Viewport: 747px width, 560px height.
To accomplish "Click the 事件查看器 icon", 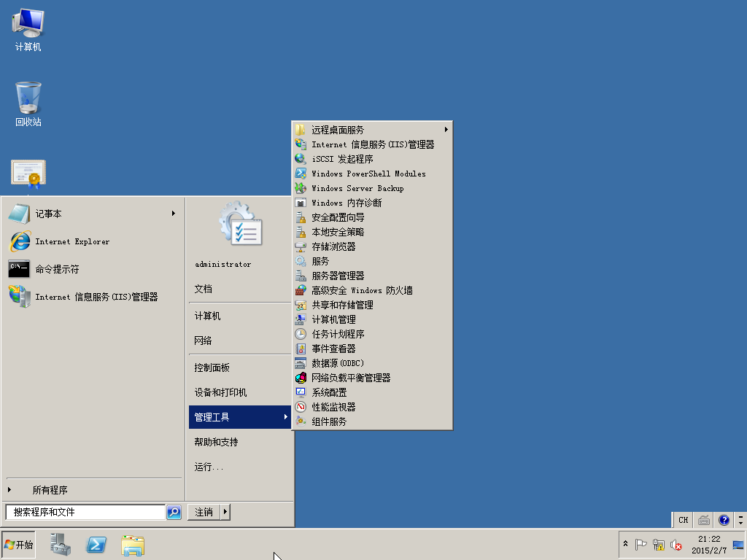I will pos(300,349).
